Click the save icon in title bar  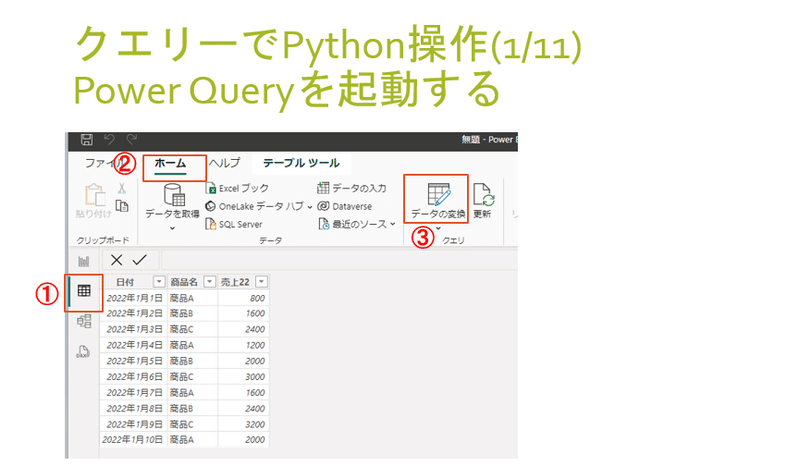[x=87, y=139]
